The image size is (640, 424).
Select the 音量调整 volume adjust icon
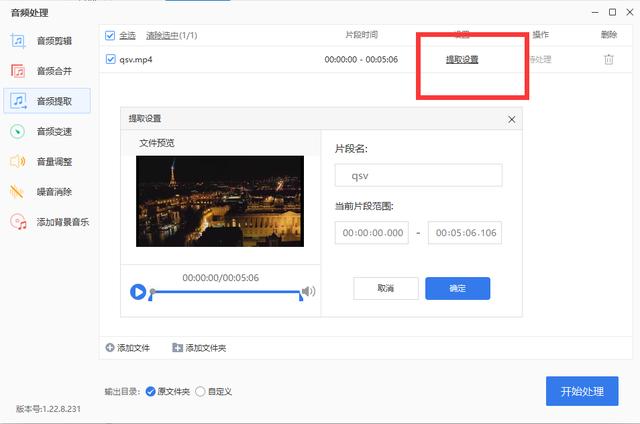[18, 161]
